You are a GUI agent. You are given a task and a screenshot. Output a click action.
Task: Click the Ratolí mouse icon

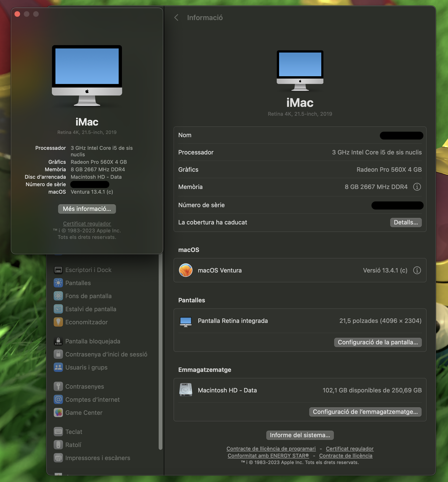58,445
